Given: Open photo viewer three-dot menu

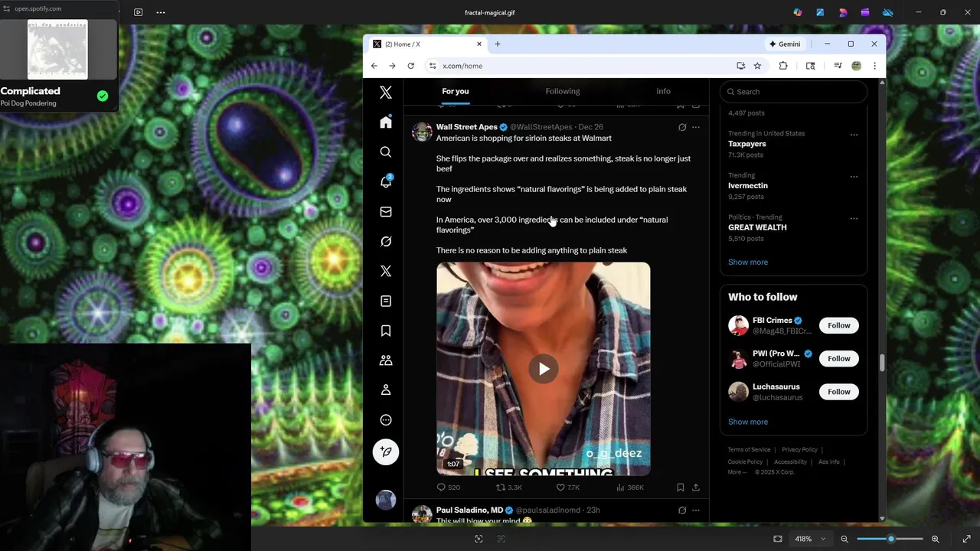Looking at the screenshot, I should click(x=160, y=12).
